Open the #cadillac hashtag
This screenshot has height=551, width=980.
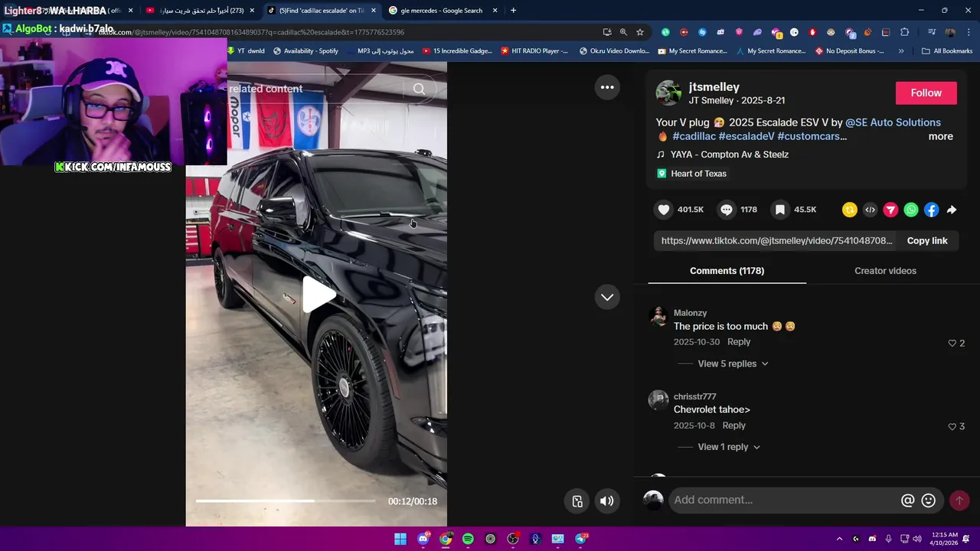click(x=694, y=136)
